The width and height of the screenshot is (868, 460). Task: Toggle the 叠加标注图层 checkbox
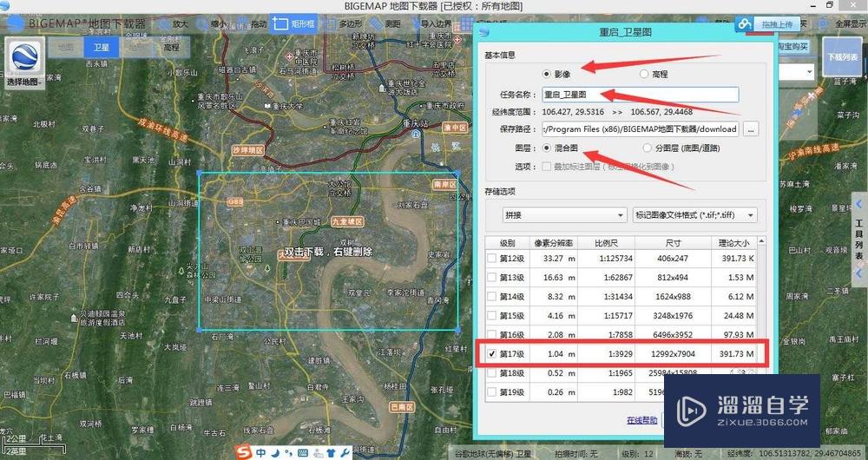[x=547, y=166]
